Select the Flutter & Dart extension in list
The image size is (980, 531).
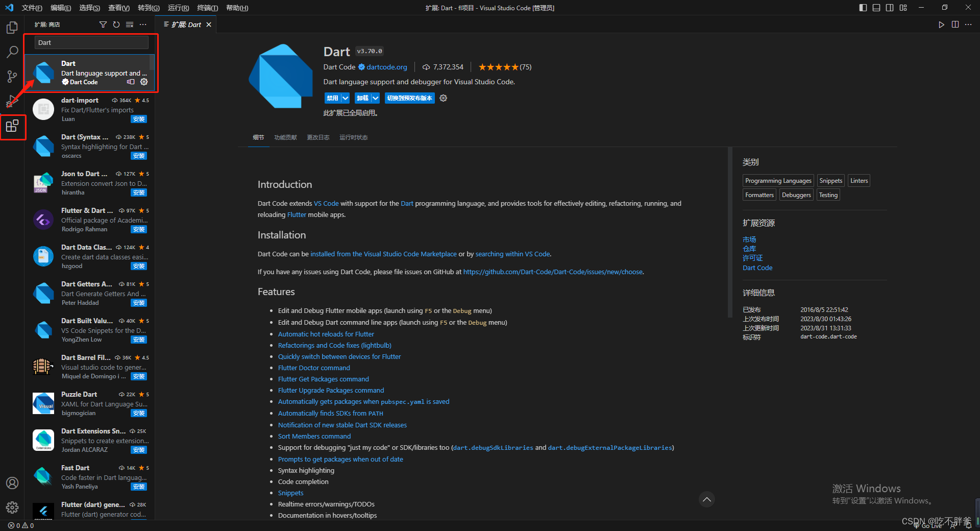click(x=90, y=220)
